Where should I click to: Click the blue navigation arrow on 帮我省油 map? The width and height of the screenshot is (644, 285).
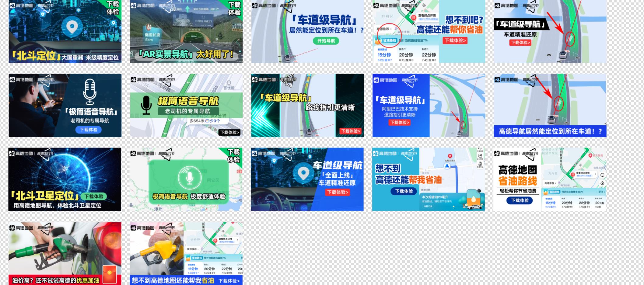[x=447, y=166]
